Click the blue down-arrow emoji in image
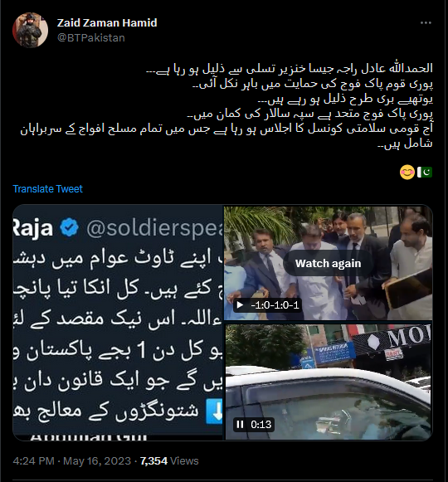 [x=214, y=411]
